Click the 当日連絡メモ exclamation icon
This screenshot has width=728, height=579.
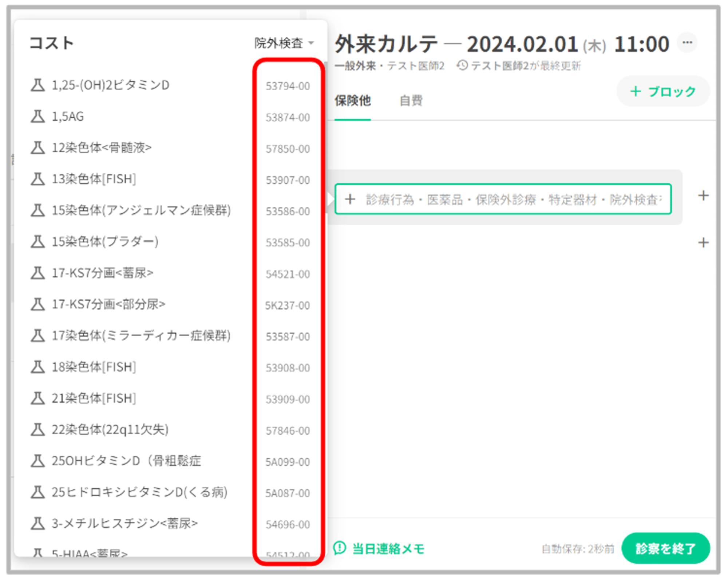tap(340, 548)
